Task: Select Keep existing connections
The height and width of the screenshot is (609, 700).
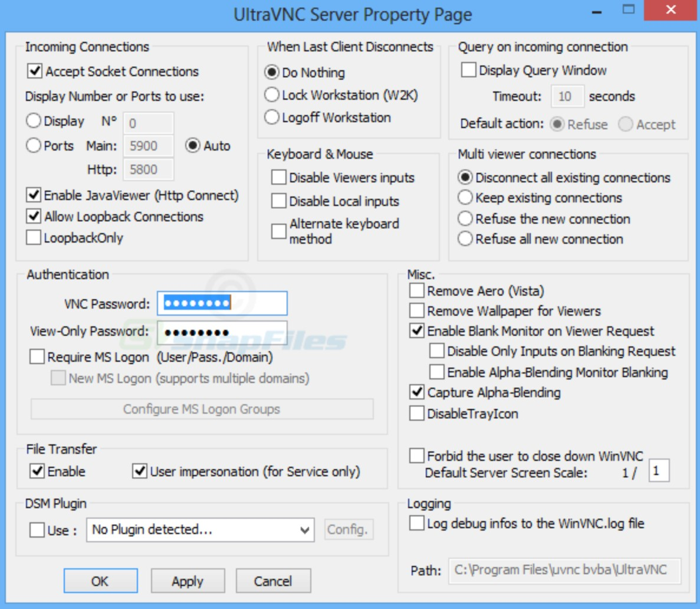Action: tap(465, 198)
